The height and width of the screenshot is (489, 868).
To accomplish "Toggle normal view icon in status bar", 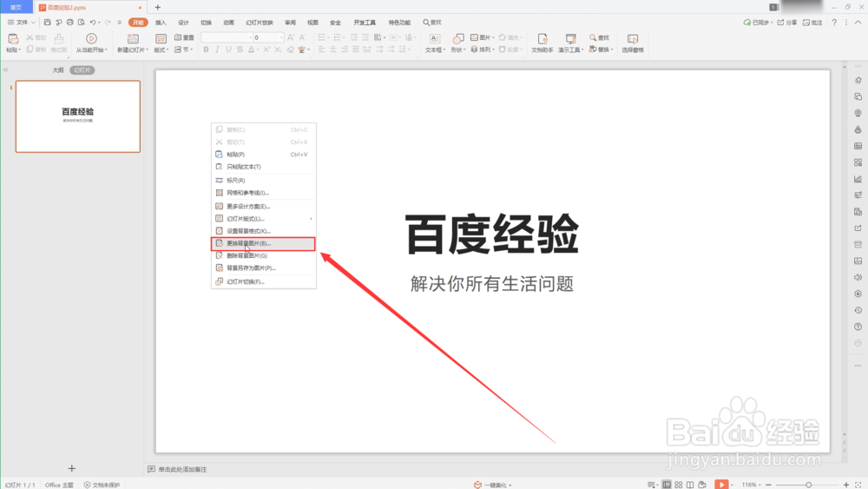I will click(667, 485).
